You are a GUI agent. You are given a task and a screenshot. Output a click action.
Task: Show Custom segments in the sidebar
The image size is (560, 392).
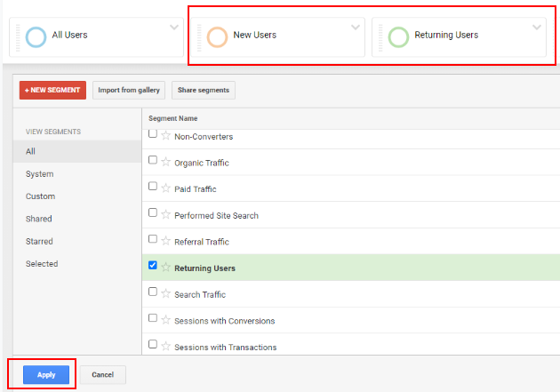pyautogui.click(x=40, y=196)
